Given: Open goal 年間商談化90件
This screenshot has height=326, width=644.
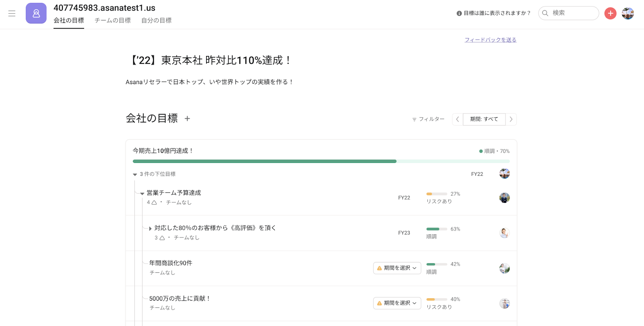Looking at the screenshot, I should pyautogui.click(x=171, y=263).
